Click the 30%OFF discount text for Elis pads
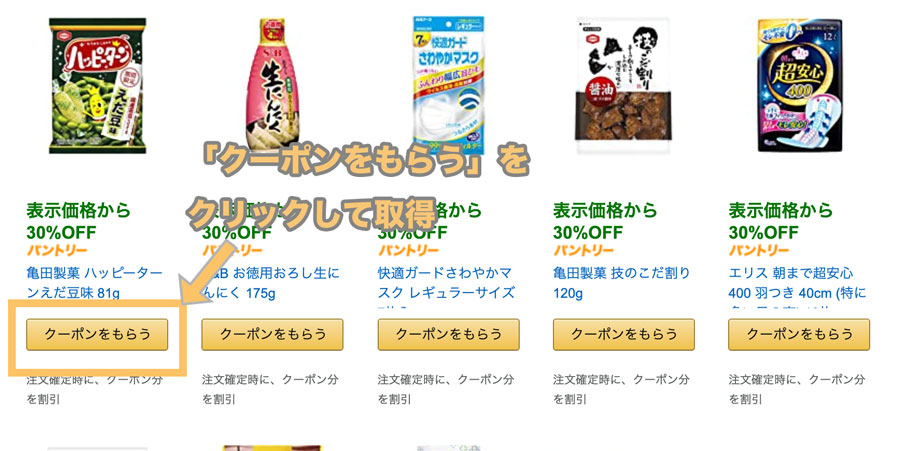Viewport: 900px width, 451px height. pos(763,232)
